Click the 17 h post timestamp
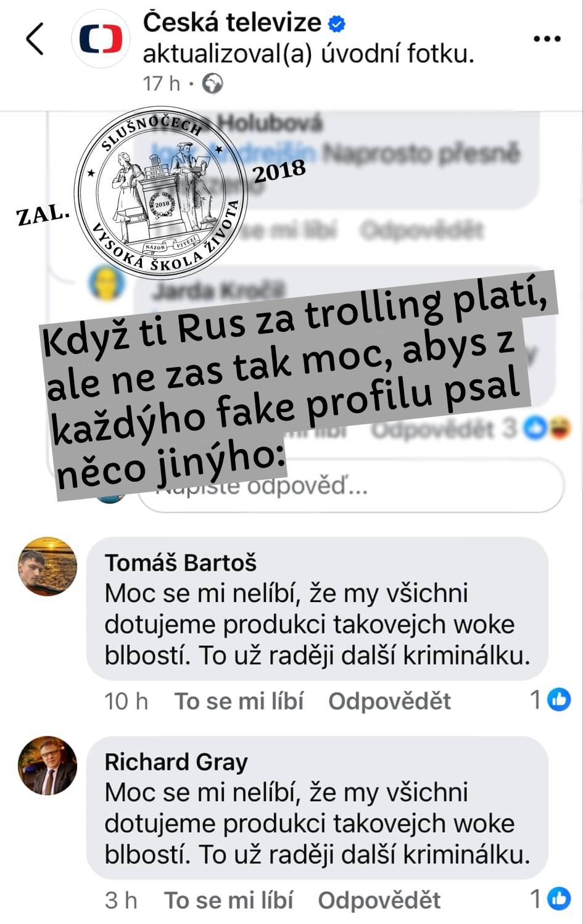Image resolution: width=583 pixels, height=924 pixels. point(162,83)
